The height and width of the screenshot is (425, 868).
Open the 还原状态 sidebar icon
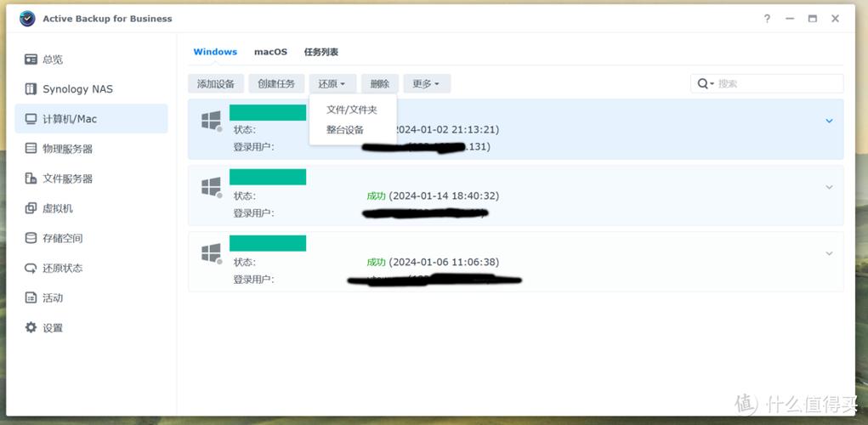[x=31, y=269]
